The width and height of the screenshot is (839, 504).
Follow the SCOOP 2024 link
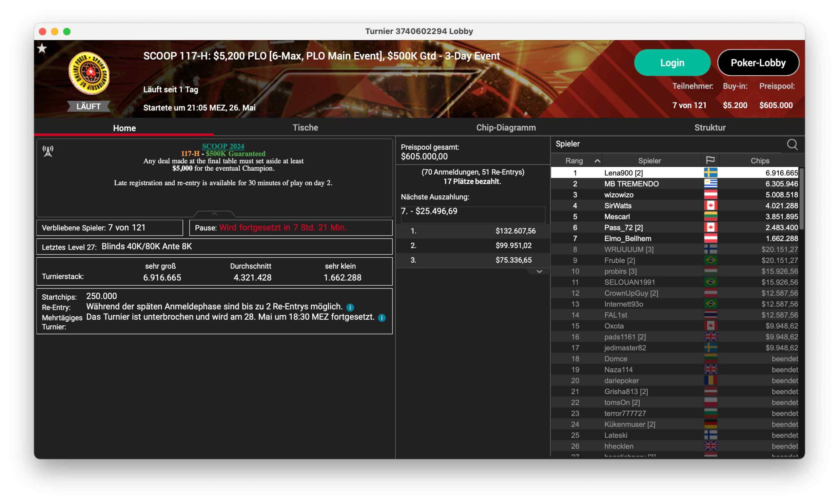click(223, 146)
